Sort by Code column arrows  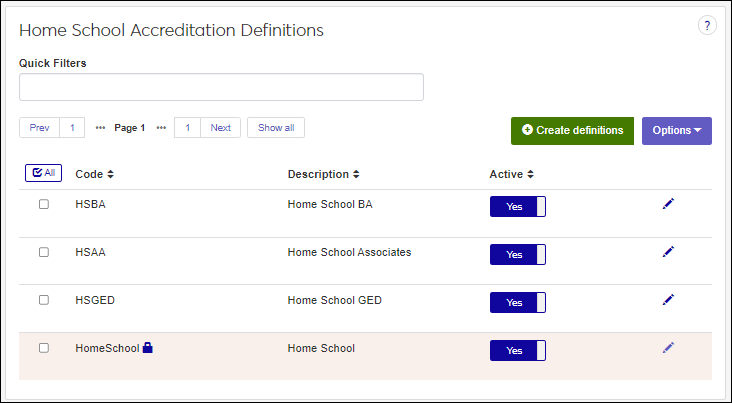[110, 174]
